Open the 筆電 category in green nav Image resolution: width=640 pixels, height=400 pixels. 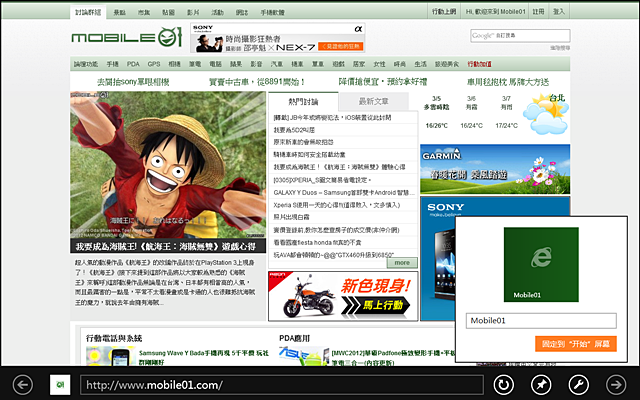pyautogui.click(x=195, y=64)
